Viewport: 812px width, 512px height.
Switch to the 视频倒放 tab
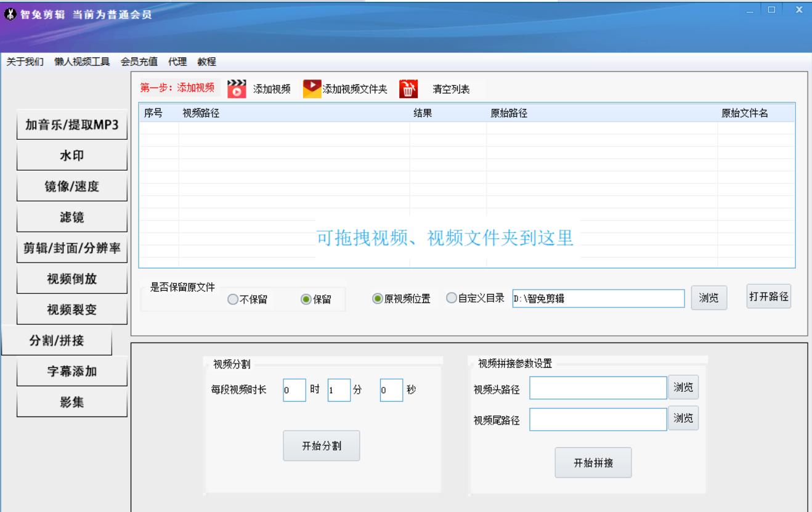coord(71,279)
